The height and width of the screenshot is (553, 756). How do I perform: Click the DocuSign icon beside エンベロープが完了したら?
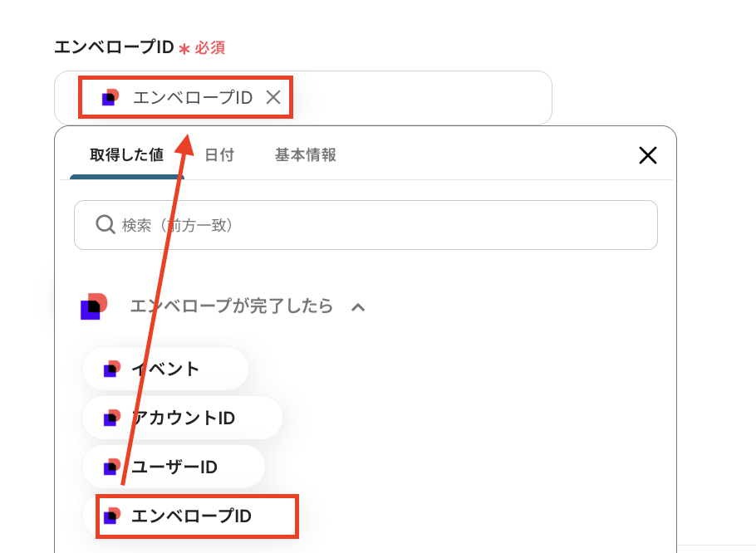click(95, 306)
